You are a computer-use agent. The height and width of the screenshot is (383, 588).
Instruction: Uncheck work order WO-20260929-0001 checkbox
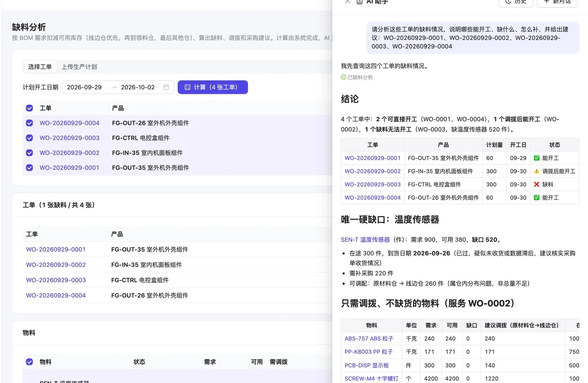[29, 167]
